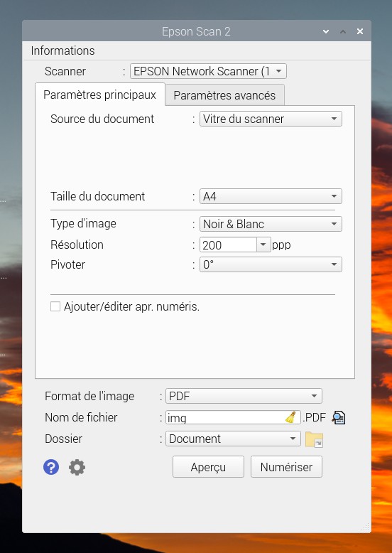Click the broom icon in filename field
This screenshot has width=392, height=553.
tap(290, 417)
